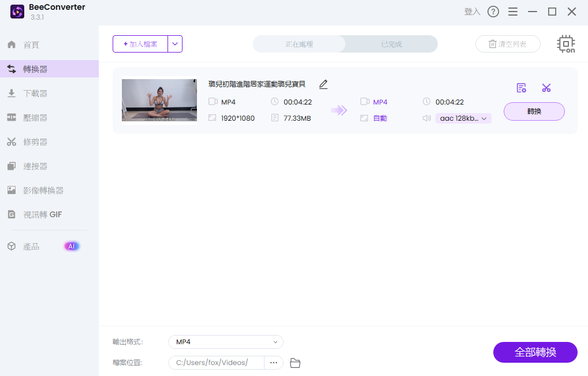This screenshot has height=376, width=588.
Task: Switch to 已完成 completed tab
Action: pos(392,44)
